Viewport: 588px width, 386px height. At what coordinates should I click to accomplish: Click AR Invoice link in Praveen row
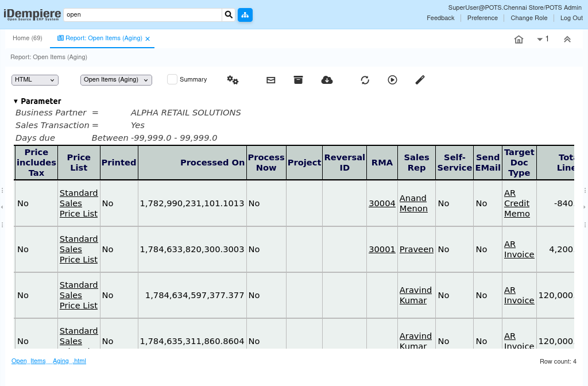coord(519,249)
